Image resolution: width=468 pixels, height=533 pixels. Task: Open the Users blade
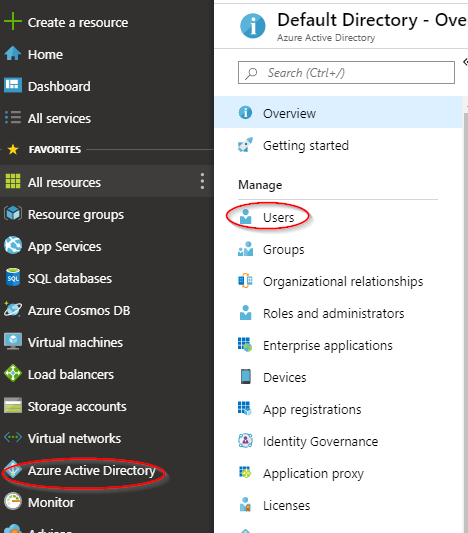[279, 217]
